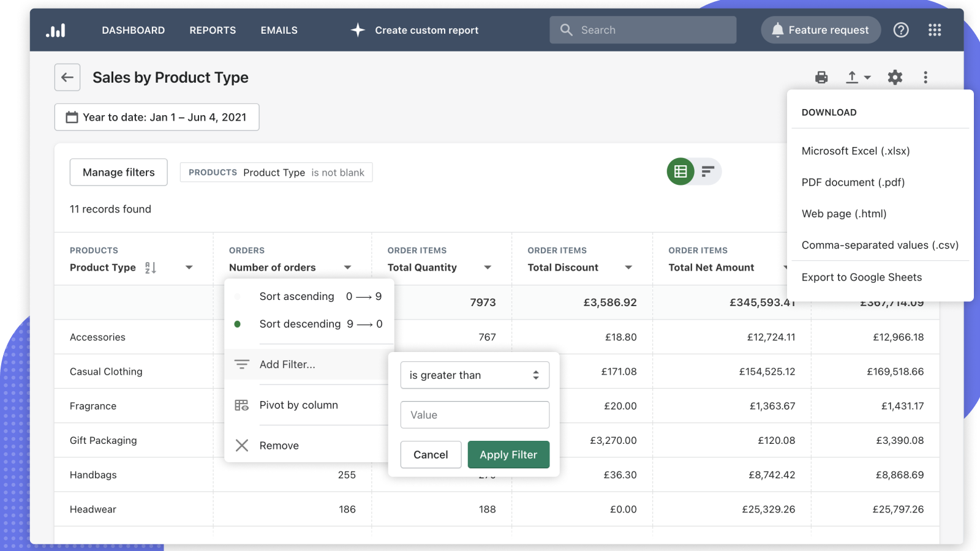Click the Value input field
This screenshot has width=980, height=551.
(475, 414)
